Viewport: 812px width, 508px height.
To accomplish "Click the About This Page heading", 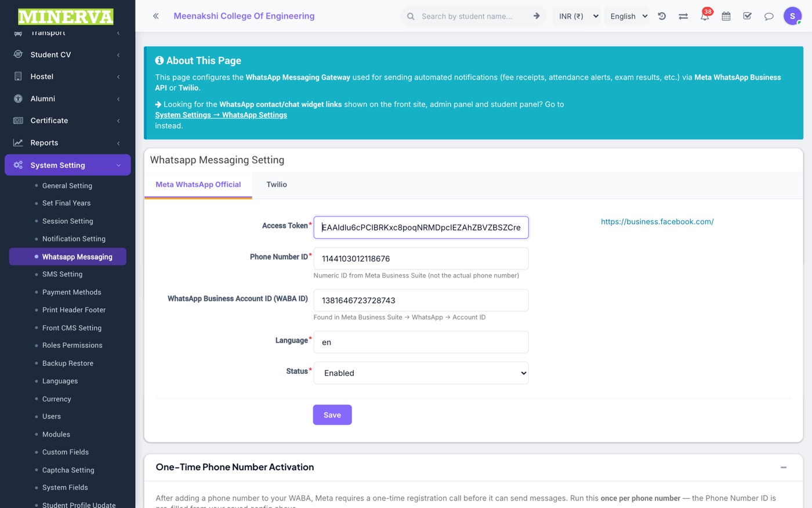I will pos(198,60).
